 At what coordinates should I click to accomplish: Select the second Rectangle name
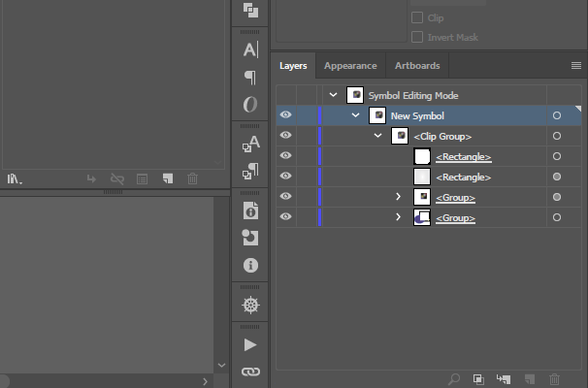coord(464,177)
